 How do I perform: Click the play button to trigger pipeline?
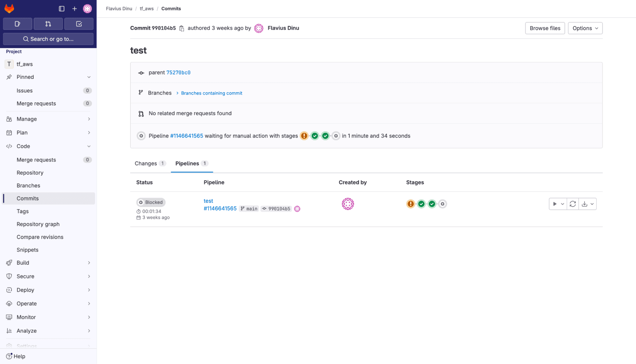(x=554, y=204)
